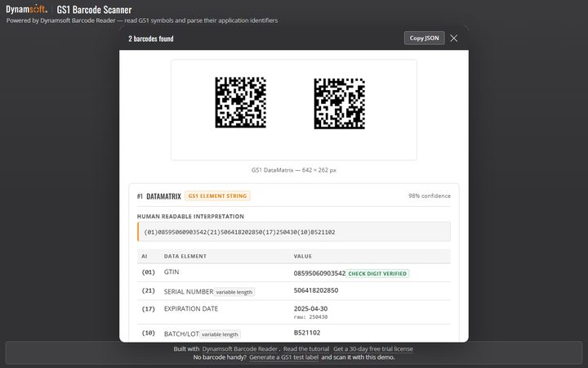Click the CHECK DIGIT VERIFIED badge
The image size is (588, 368).
pos(377,274)
